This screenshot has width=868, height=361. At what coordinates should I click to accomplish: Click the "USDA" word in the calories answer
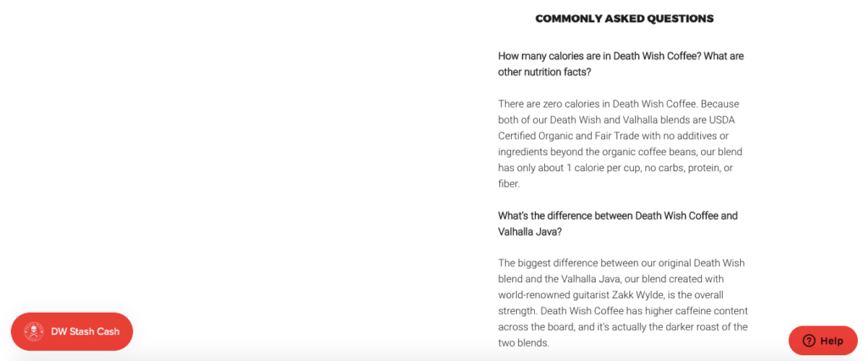click(724, 120)
